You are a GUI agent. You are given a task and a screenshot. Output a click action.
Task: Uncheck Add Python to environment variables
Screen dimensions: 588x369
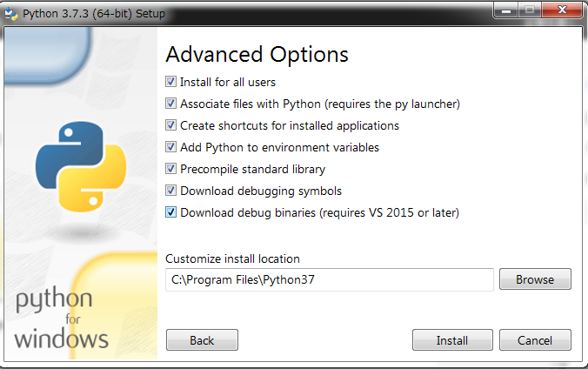point(170,147)
